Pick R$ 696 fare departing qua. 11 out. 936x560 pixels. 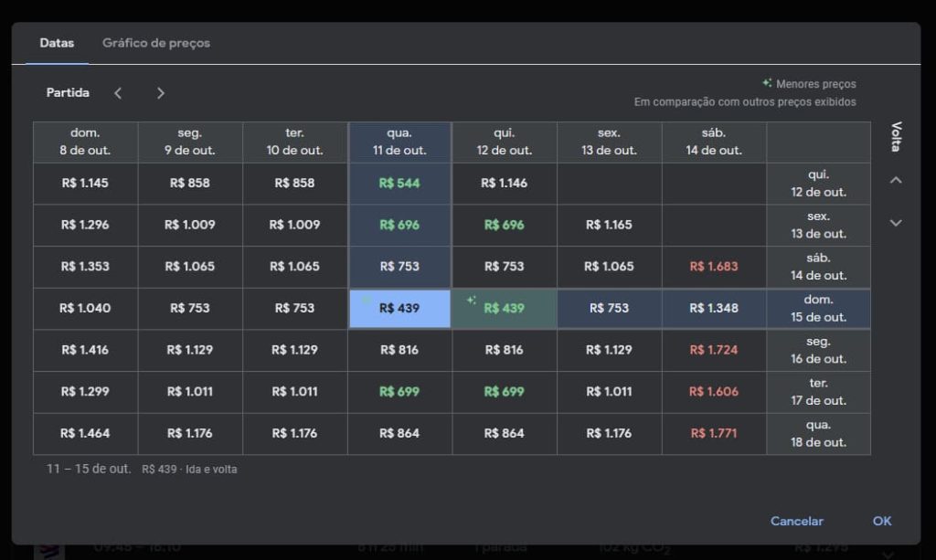[x=399, y=226]
